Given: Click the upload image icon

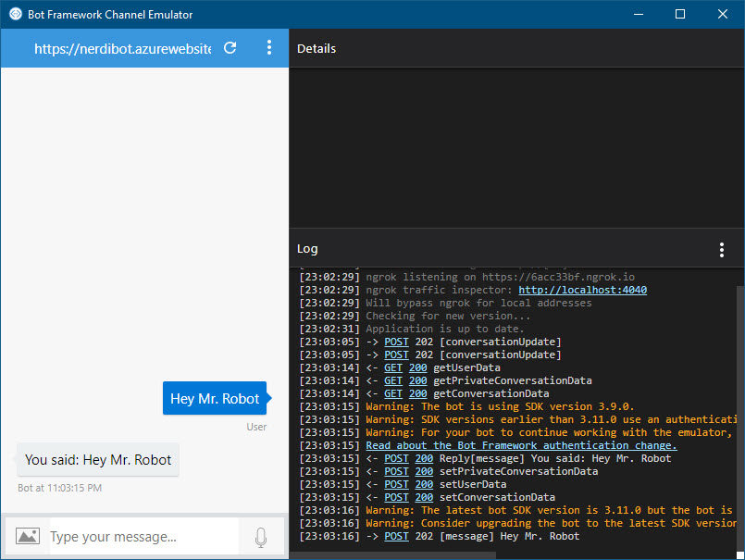Looking at the screenshot, I should (28, 536).
